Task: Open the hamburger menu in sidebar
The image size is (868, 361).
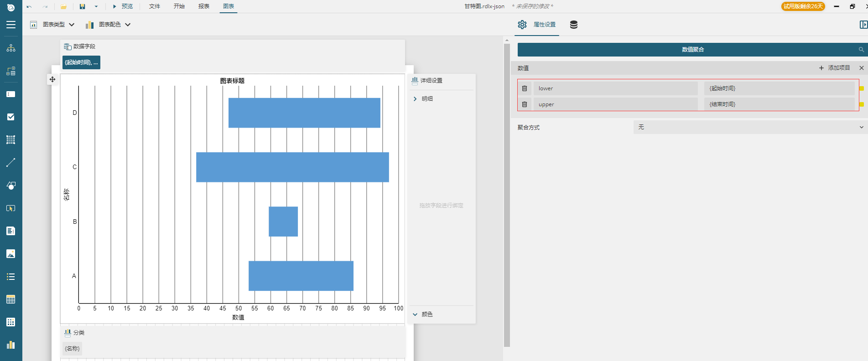Action: pos(11,25)
